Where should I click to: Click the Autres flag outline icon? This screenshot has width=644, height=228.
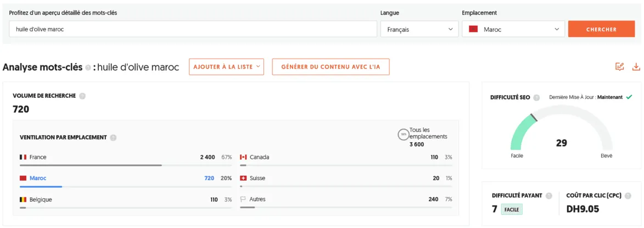pyautogui.click(x=243, y=199)
